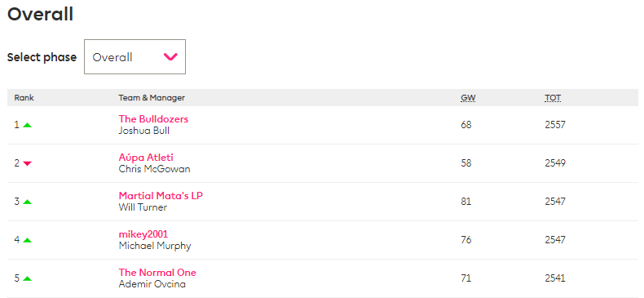This screenshot has width=644, height=298.
Task: Click green up arrow beside rank 5
Action: click(x=27, y=278)
